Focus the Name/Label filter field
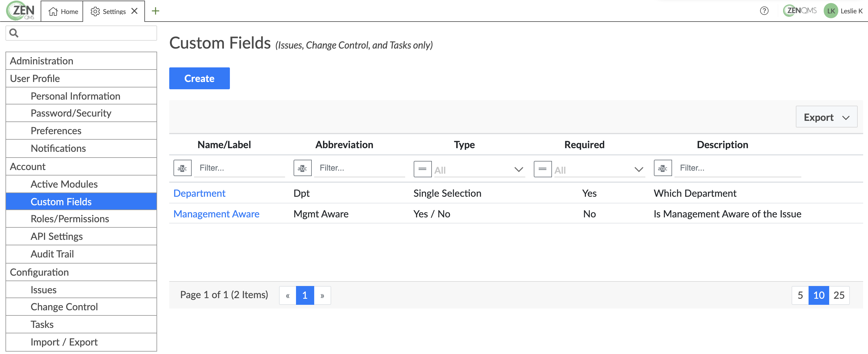 (x=240, y=168)
